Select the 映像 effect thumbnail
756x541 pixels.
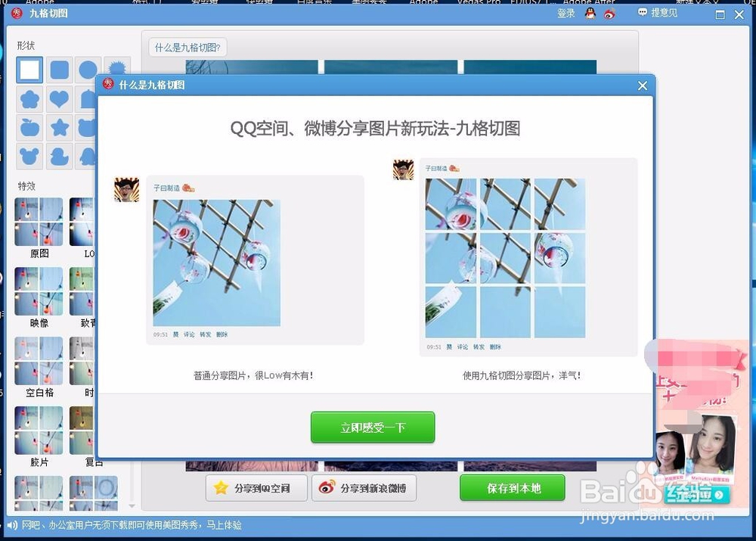[38, 292]
